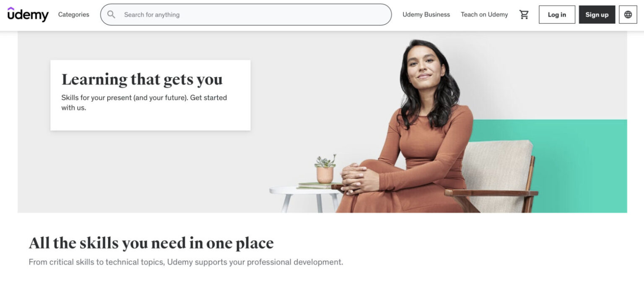Viewport: 644px width, 282px height.
Task: Select the Learning that gets you headline
Action: click(142, 80)
